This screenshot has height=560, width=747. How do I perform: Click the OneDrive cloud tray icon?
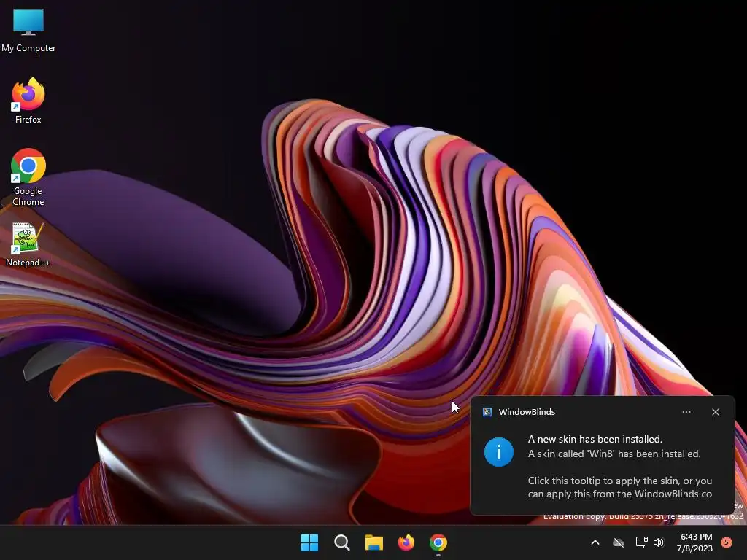coord(619,542)
